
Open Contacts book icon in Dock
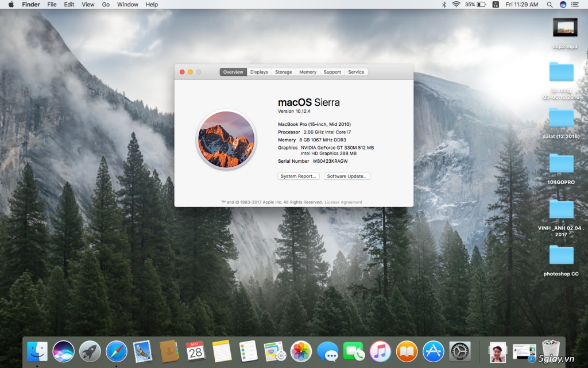click(x=169, y=351)
